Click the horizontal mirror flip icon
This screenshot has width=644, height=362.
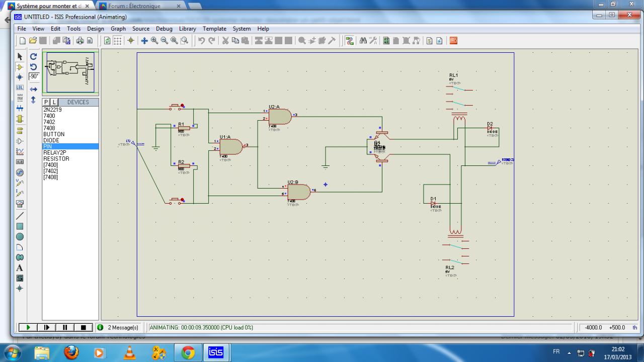(34, 89)
